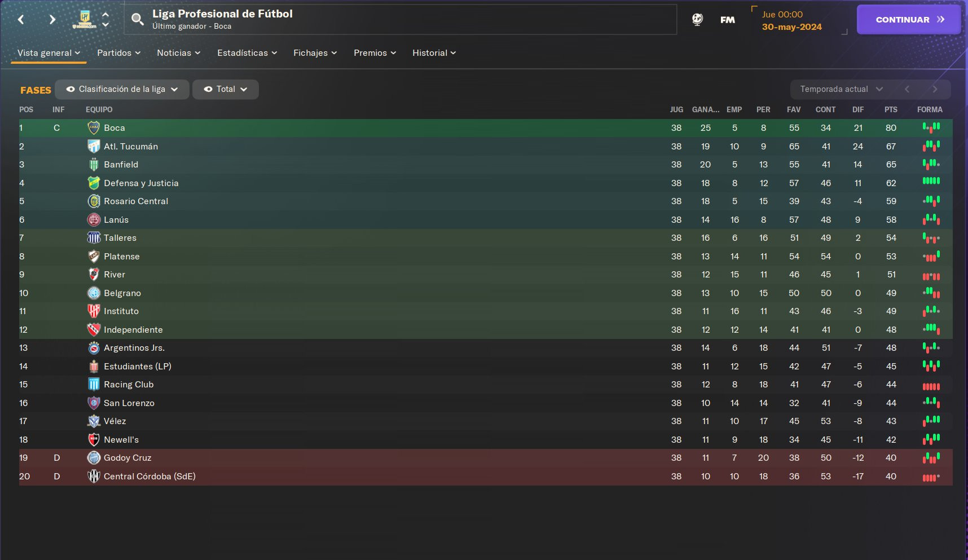Open the Fichajes menu
The height and width of the screenshot is (560, 968).
[x=315, y=53]
